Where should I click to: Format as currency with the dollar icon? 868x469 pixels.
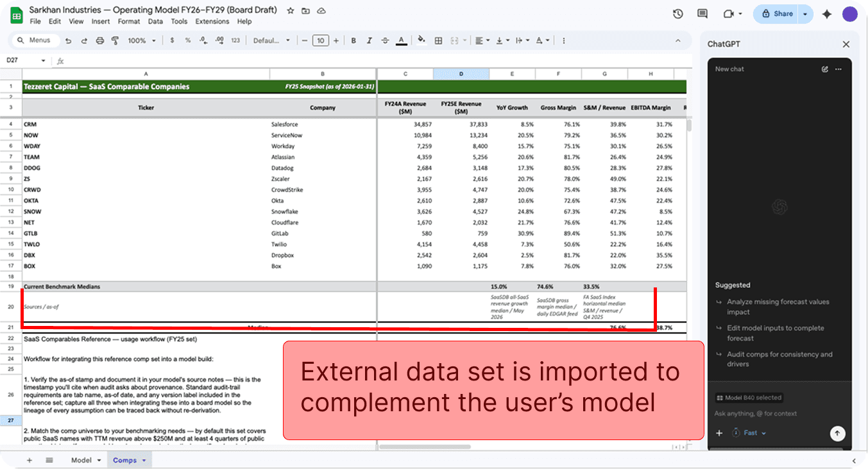[172, 40]
